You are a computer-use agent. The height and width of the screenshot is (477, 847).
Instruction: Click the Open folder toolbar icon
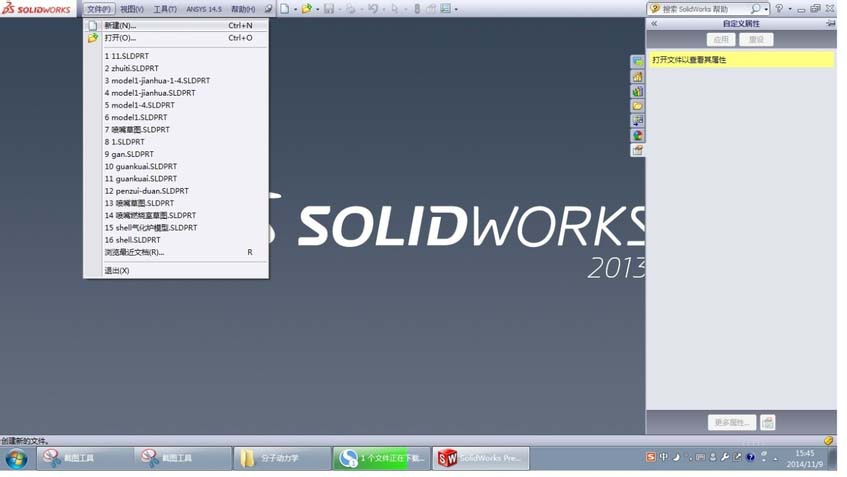pos(306,9)
